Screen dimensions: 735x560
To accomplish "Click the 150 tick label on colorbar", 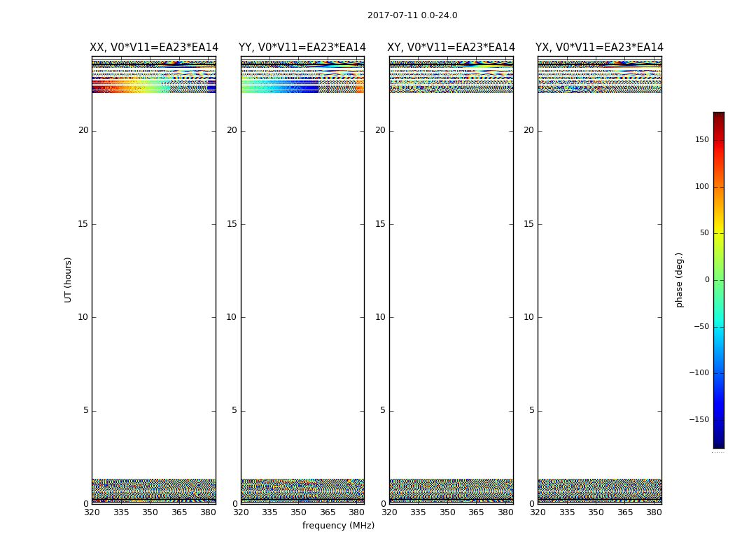I will [702, 139].
